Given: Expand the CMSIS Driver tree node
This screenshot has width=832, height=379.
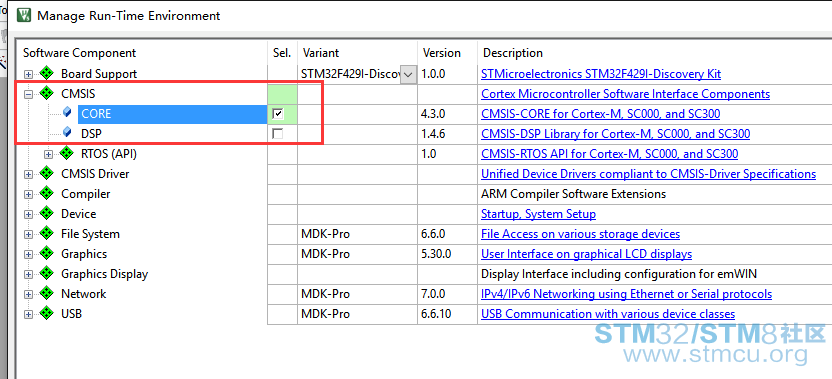Looking at the screenshot, I should [x=29, y=175].
